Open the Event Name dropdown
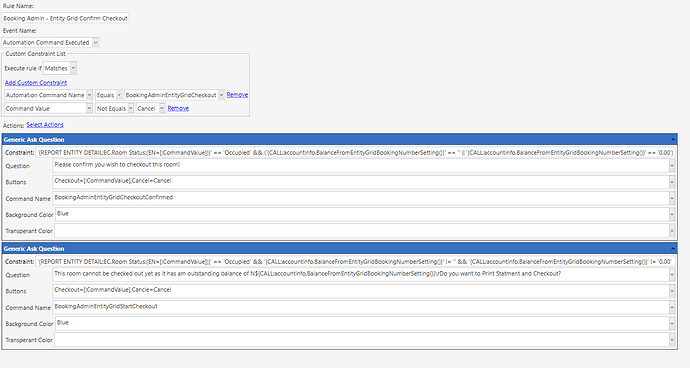 pos(95,42)
